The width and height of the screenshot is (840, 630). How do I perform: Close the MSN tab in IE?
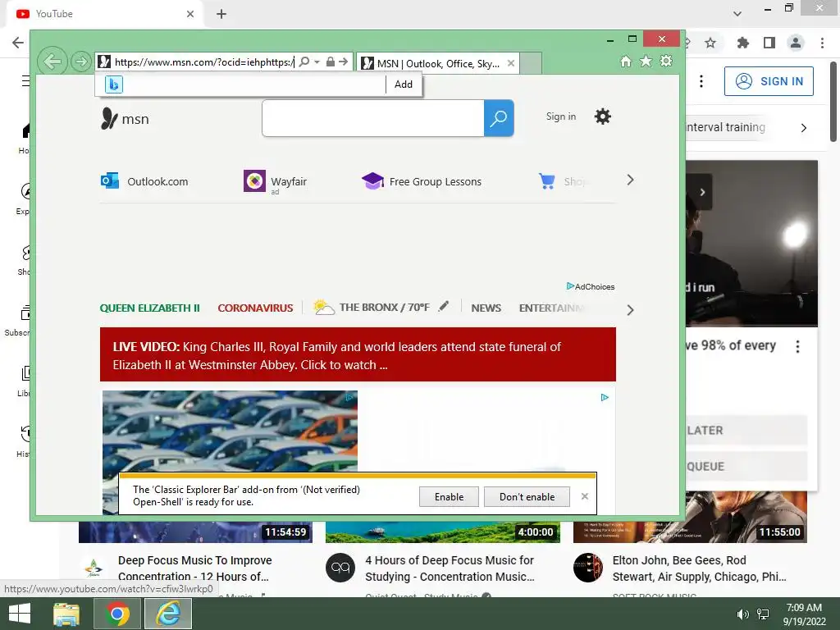pos(511,63)
